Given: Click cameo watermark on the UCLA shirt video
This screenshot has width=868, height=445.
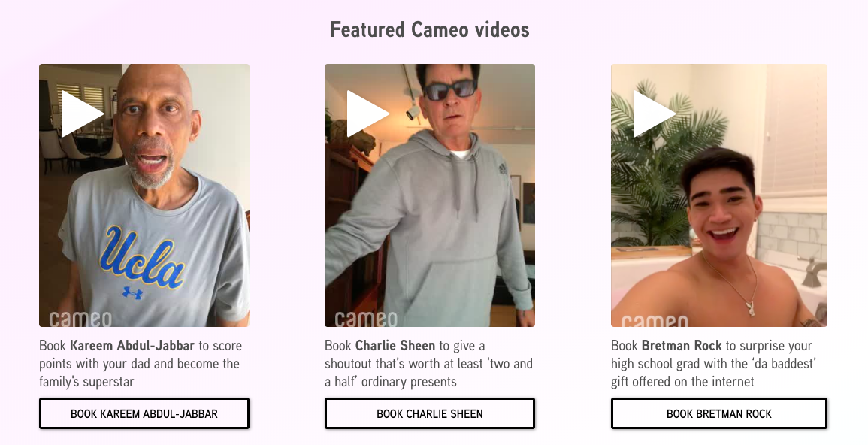Looking at the screenshot, I should [x=80, y=319].
